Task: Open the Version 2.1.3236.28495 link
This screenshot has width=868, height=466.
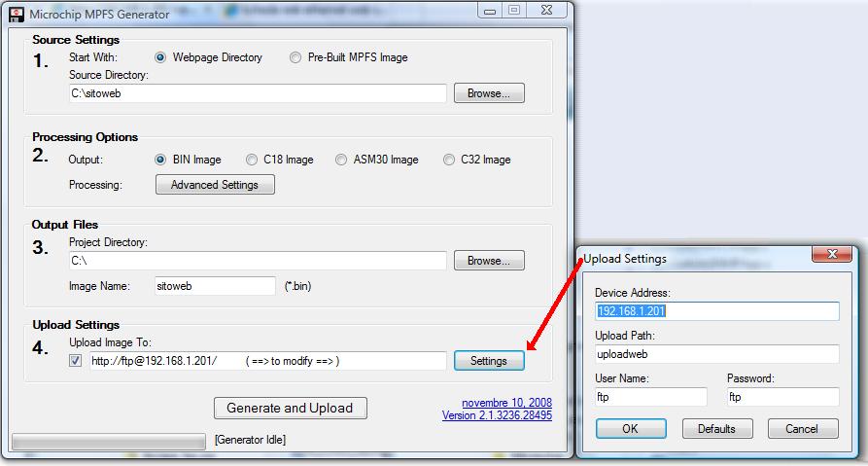Action: pos(497,415)
